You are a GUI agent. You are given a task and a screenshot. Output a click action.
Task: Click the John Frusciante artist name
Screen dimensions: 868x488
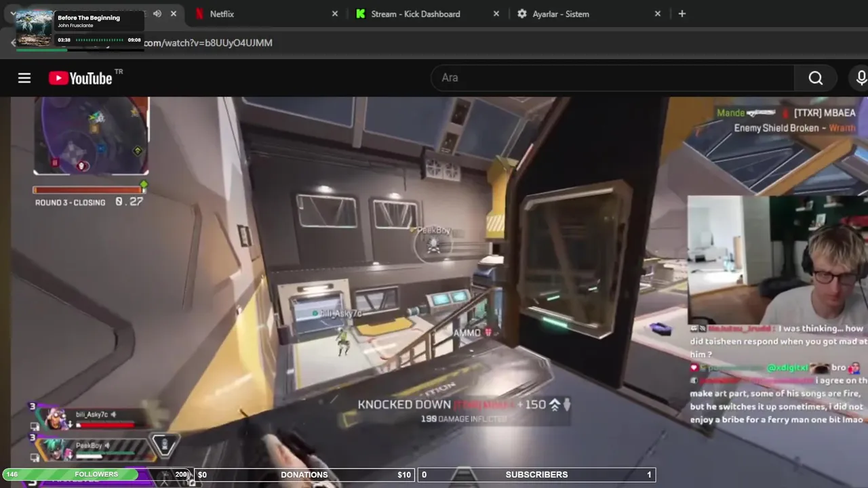pyautogui.click(x=75, y=26)
